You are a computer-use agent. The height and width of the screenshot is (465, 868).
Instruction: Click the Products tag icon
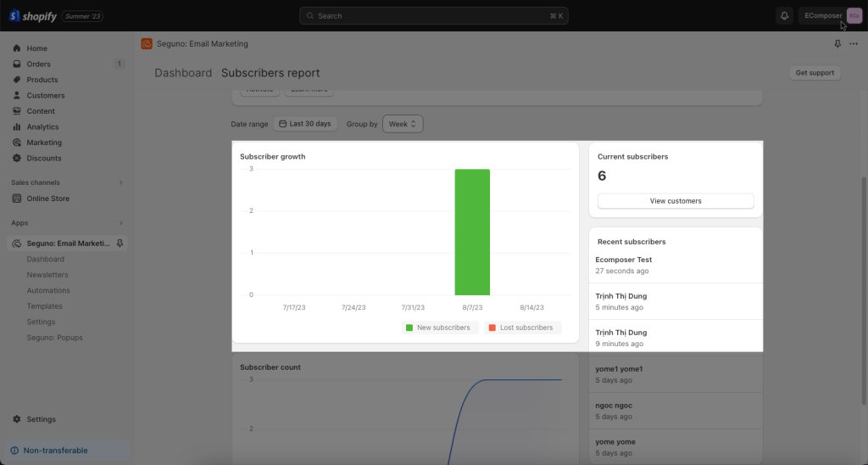click(17, 79)
